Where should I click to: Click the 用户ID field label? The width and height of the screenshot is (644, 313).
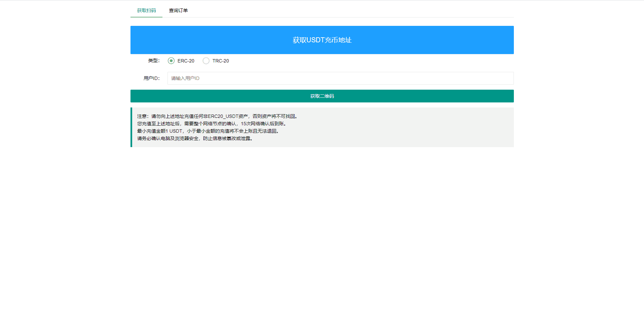pyautogui.click(x=151, y=78)
